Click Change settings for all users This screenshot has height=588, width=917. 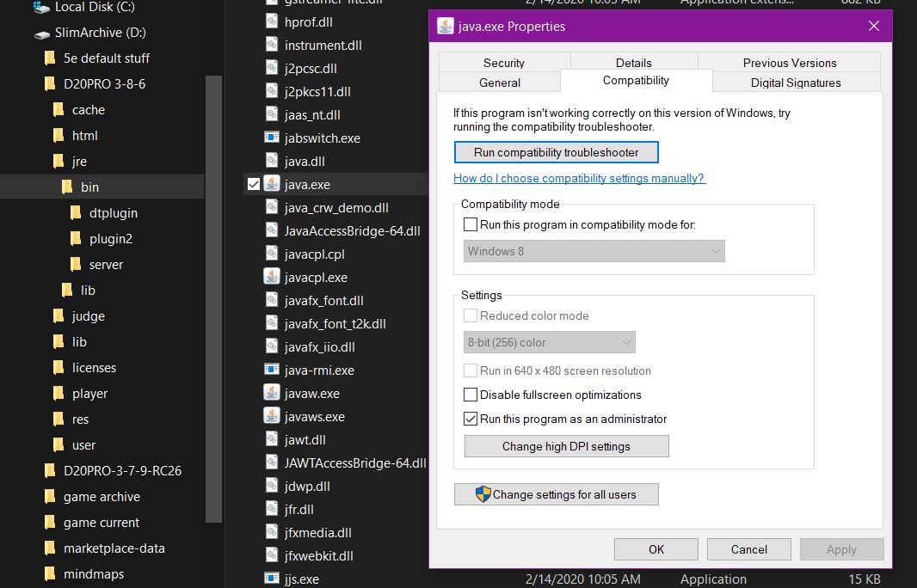557,494
